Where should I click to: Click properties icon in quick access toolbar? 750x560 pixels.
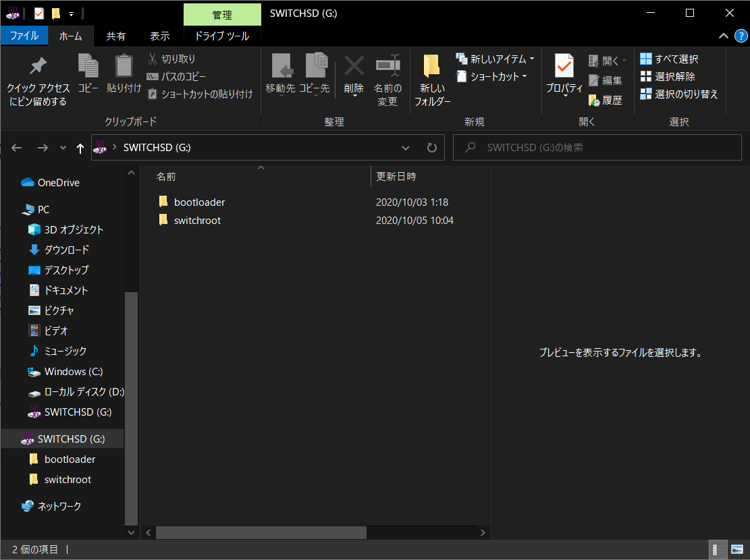[x=39, y=13]
